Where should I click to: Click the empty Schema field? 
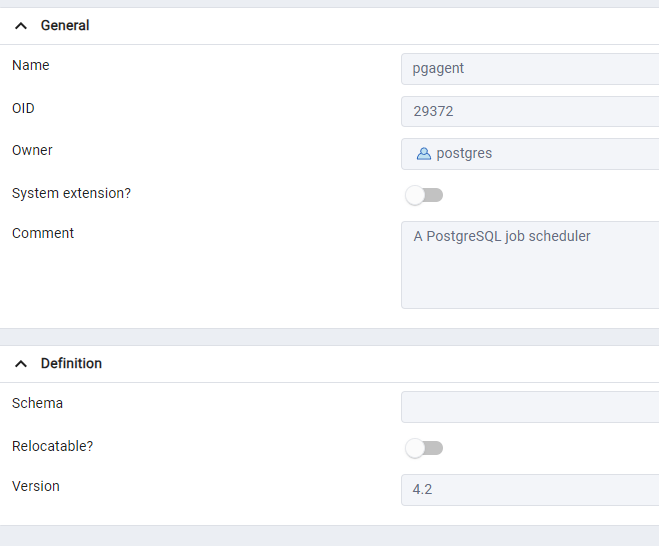point(530,407)
